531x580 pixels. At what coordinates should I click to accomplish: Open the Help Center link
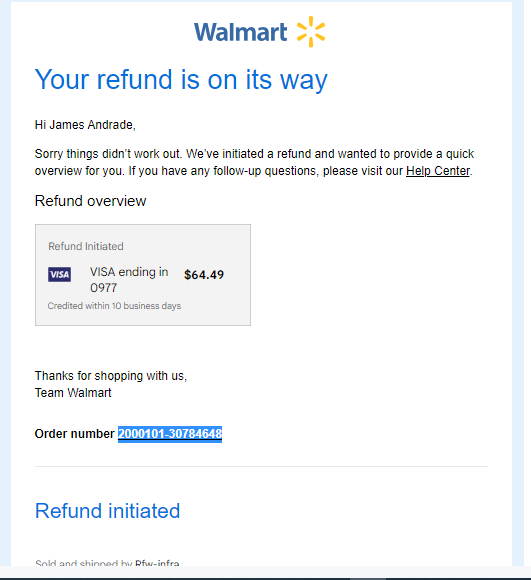click(x=438, y=171)
